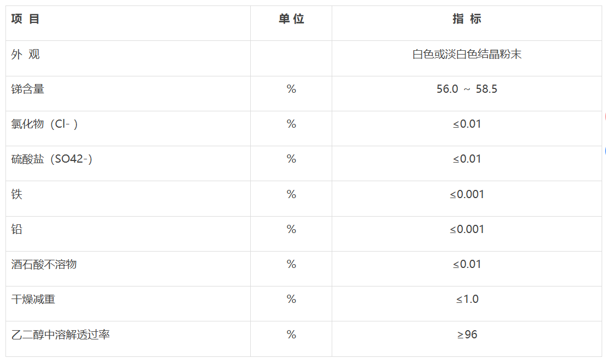Click the percent unit in 铅 row
The height and width of the screenshot is (364, 606).
coord(291,229)
